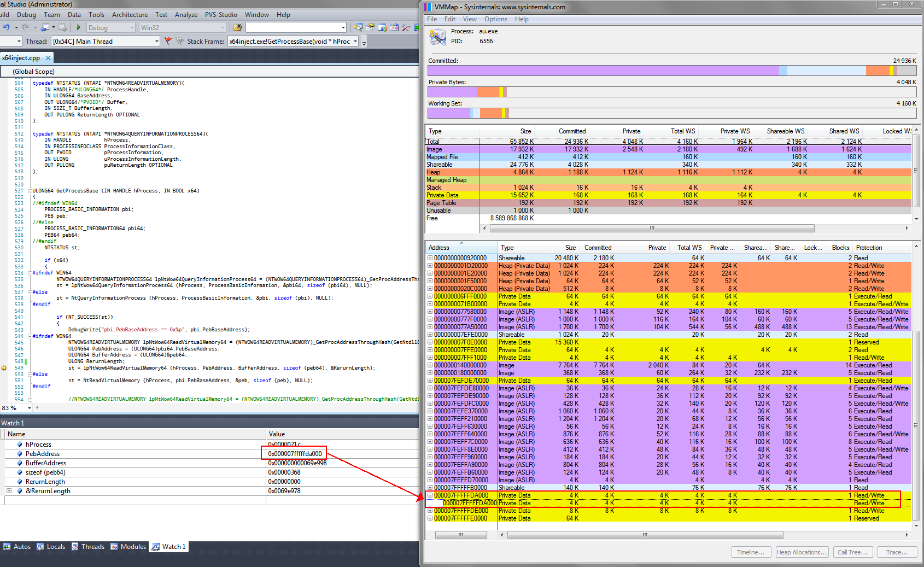The image size is (924, 567).
Task: Open the VMMap Options menu
Action: pos(495,19)
